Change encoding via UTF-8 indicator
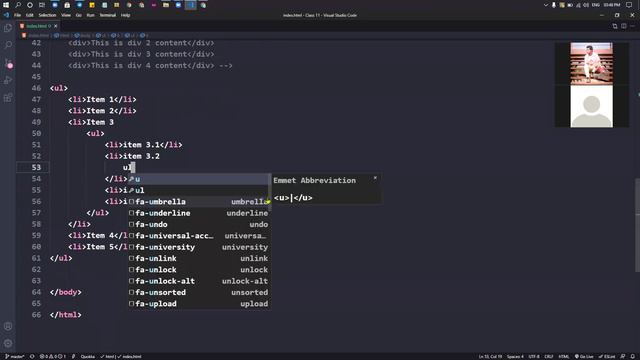 [x=534, y=356]
